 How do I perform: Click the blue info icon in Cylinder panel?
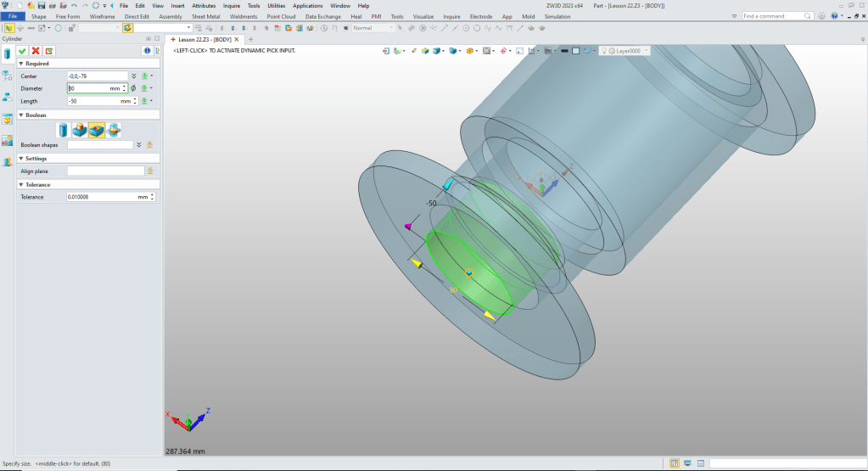point(145,51)
